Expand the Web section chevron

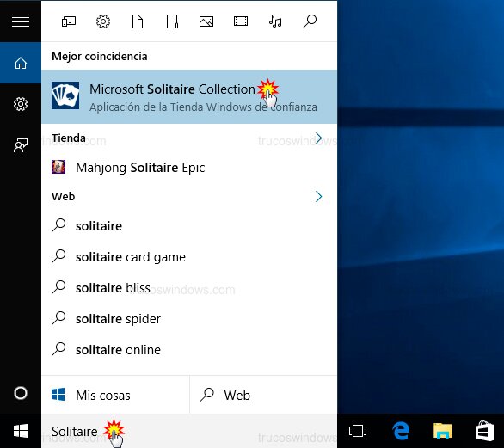[x=318, y=196]
